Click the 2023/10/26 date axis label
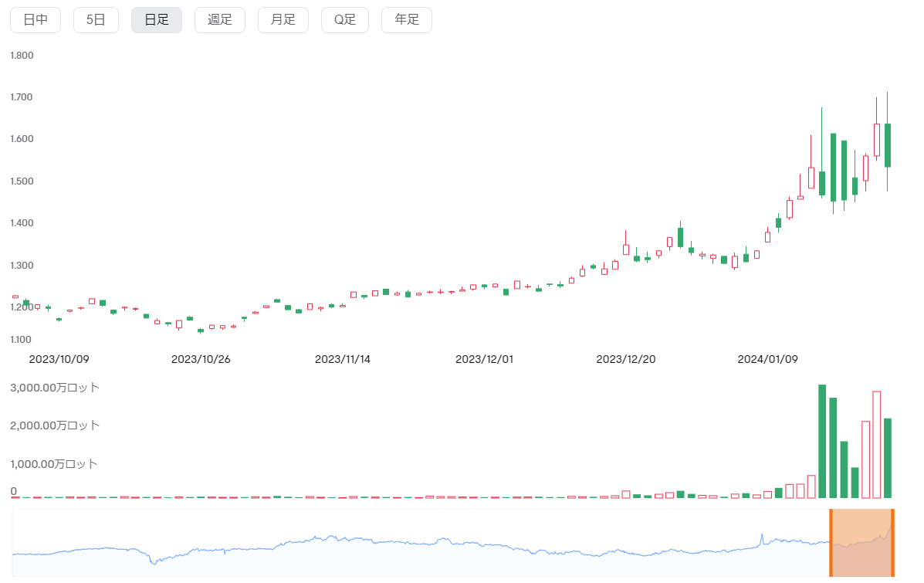Viewport: 924px width, 583px height. [201, 359]
